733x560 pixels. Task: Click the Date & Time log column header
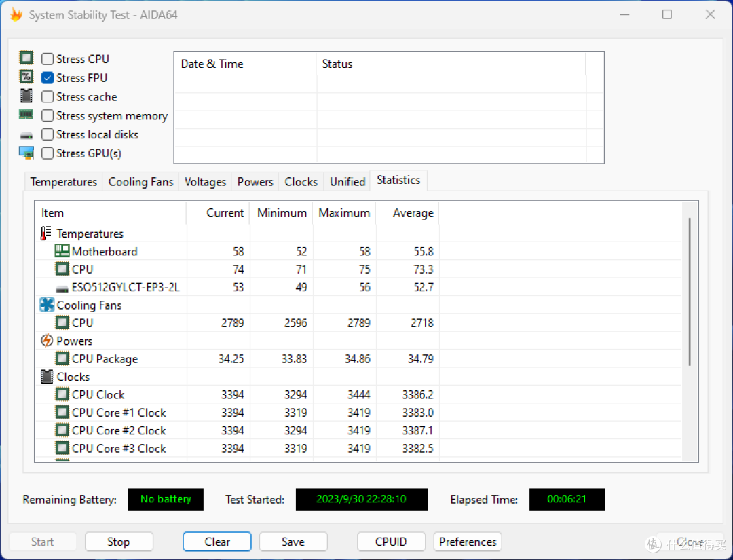point(246,64)
